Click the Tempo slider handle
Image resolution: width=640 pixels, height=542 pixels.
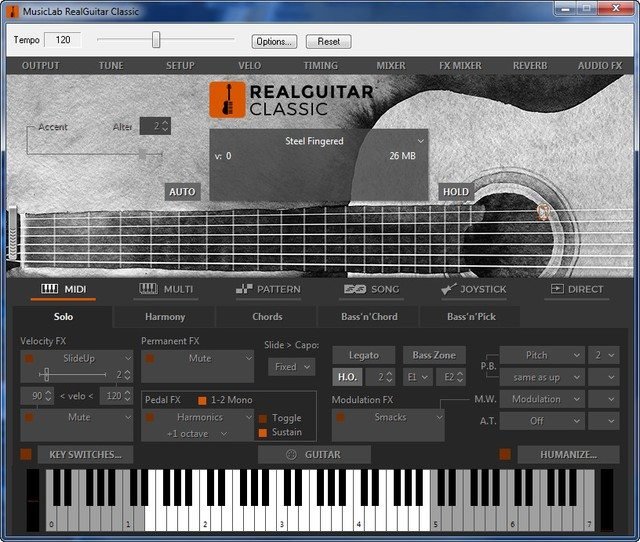(156, 40)
